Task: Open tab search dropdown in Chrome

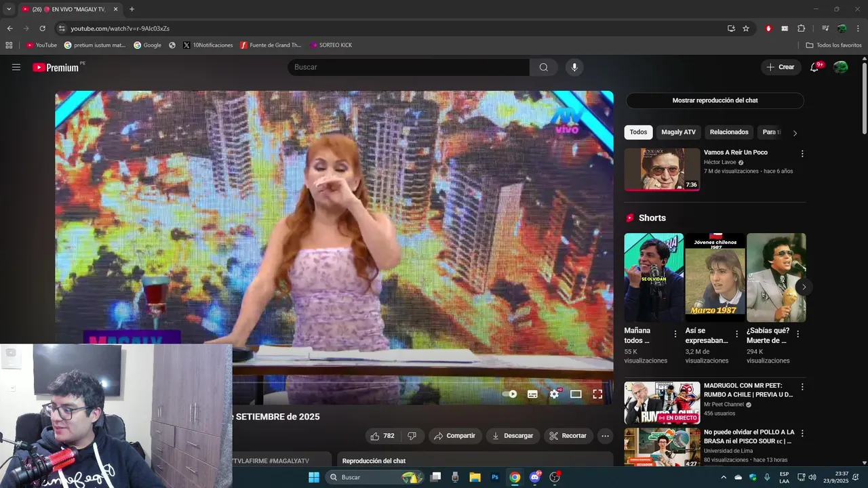Action: pyautogui.click(x=9, y=9)
